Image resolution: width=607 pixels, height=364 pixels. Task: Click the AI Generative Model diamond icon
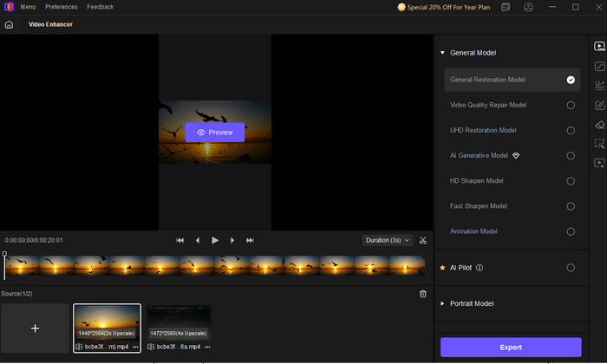pyautogui.click(x=516, y=155)
